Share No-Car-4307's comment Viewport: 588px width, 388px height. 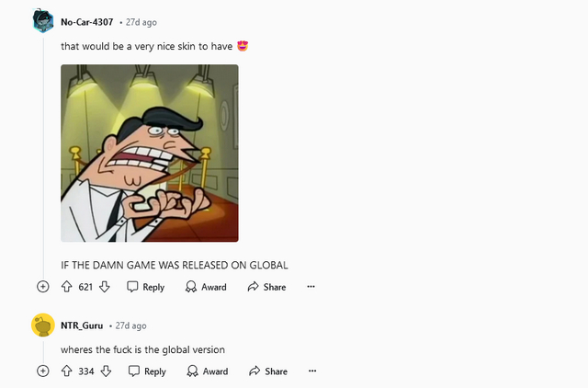pyautogui.click(x=266, y=287)
